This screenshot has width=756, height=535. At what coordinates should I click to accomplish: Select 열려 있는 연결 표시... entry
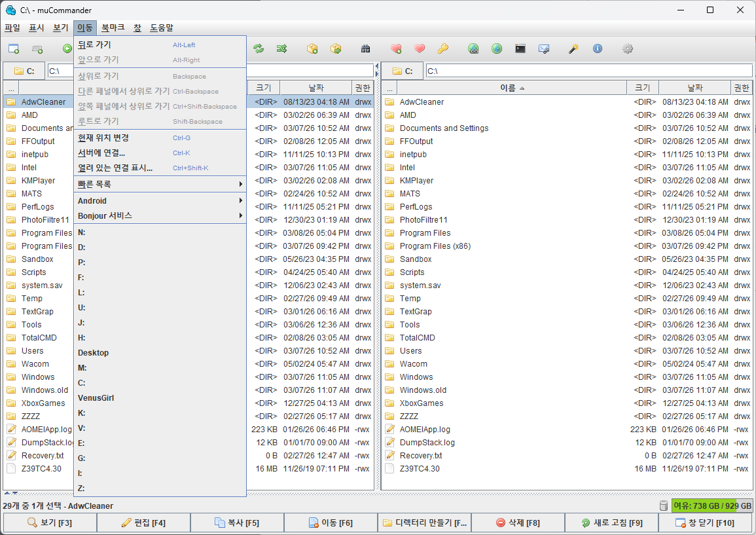[160, 168]
